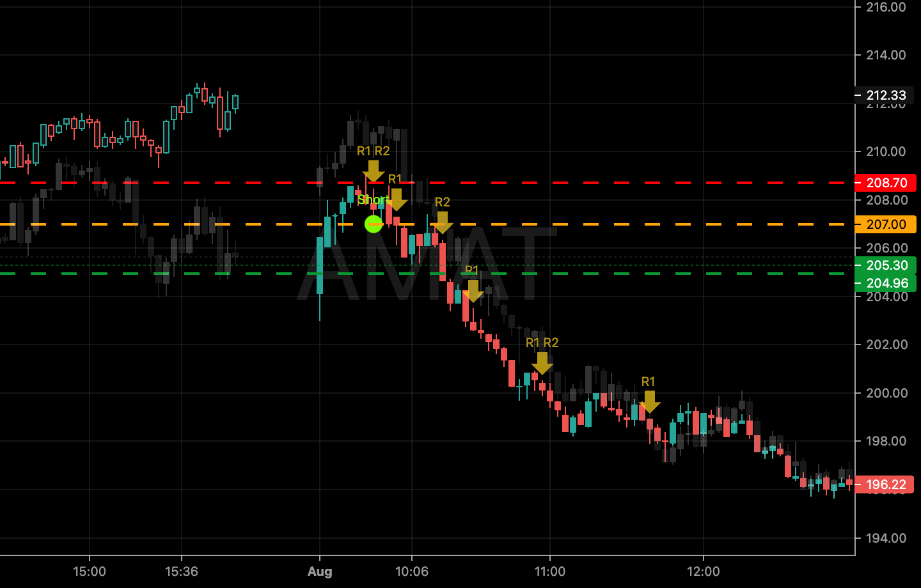Select the green 204.96 price label
The width and height of the screenshot is (921, 588).
[x=886, y=283]
